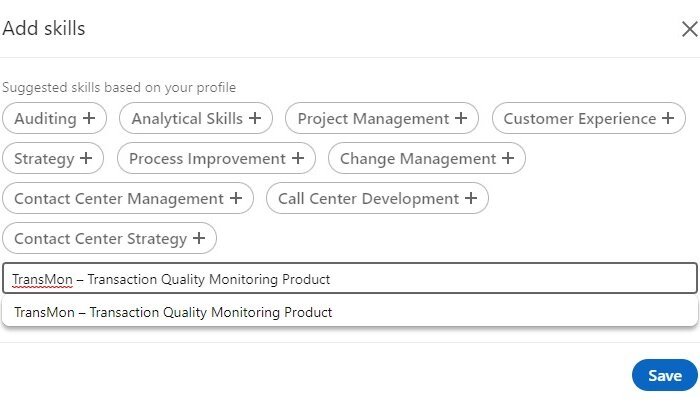The height and width of the screenshot is (404, 700).
Task: Click the plus icon on Contact Center Strategy
Action: [199, 238]
